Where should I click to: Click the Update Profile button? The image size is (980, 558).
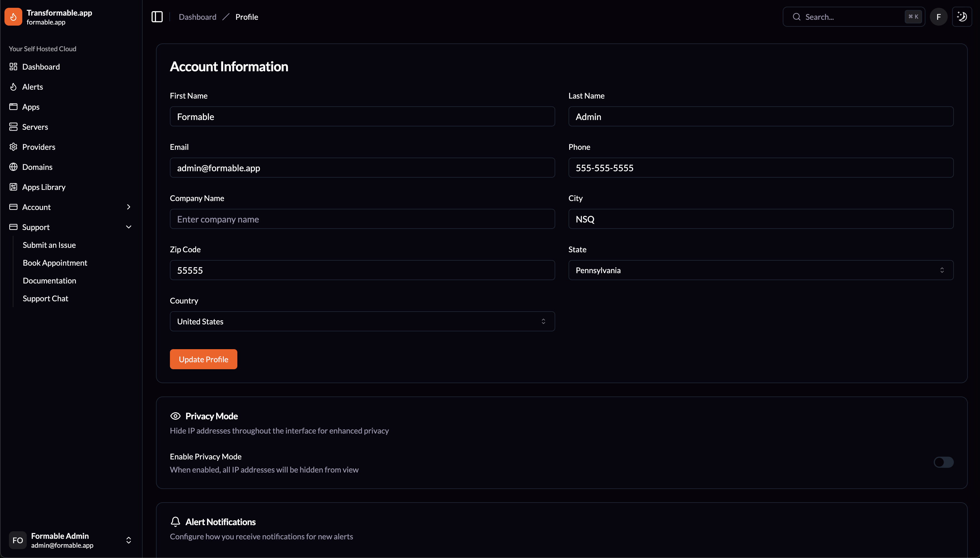[x=203, y=359]
